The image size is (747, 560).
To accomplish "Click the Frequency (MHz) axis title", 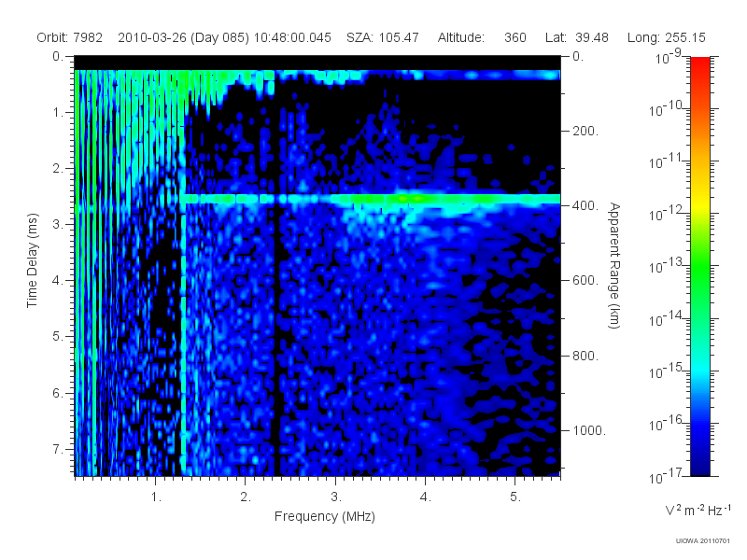I will 325,516.
